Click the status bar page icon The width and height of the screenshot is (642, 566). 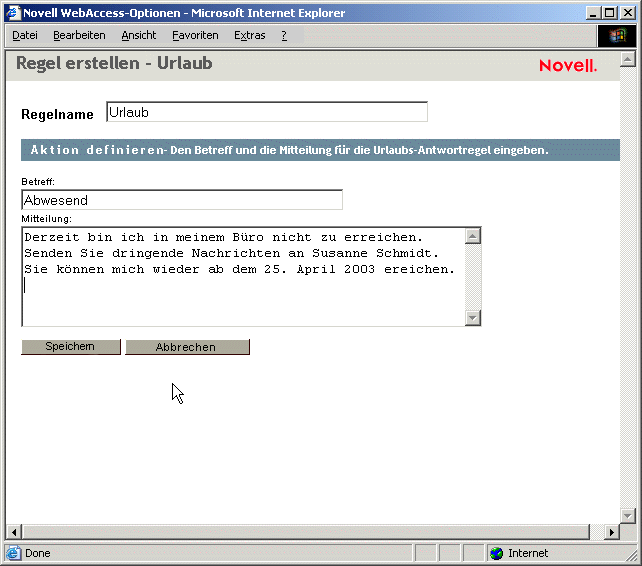(13, 553)
